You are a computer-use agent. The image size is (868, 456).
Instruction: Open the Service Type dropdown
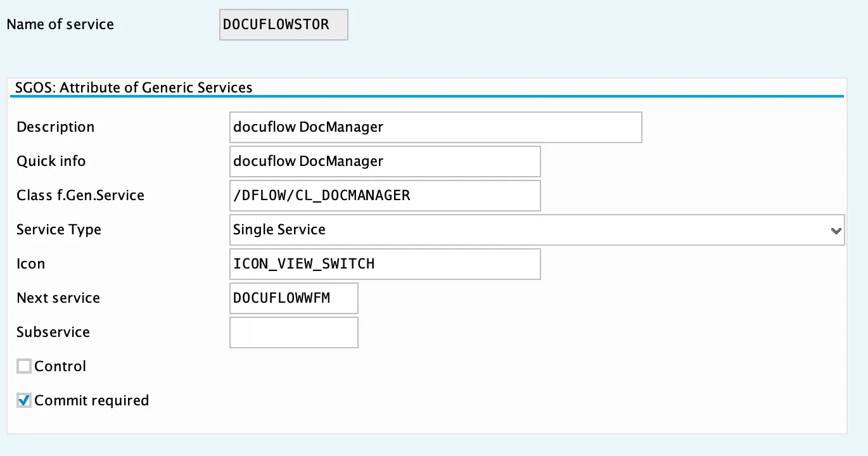pyautogui.click(x=537, y=229)
